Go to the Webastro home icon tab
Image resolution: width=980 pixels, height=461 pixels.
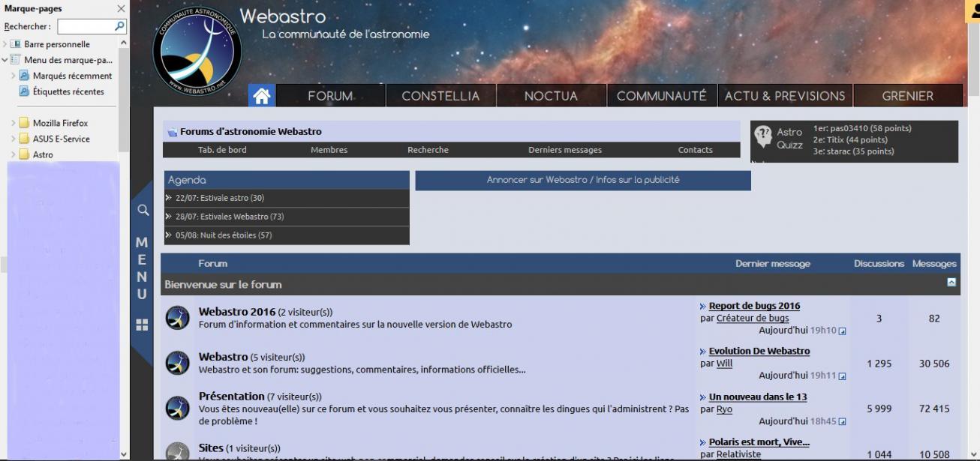(262, 96)
